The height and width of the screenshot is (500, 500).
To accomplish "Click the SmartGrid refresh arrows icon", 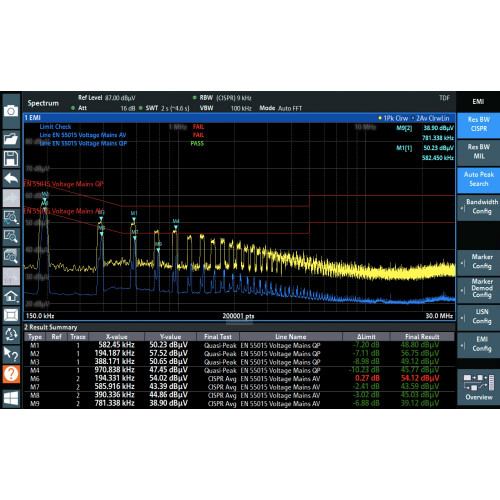I will tap(11, 334).
